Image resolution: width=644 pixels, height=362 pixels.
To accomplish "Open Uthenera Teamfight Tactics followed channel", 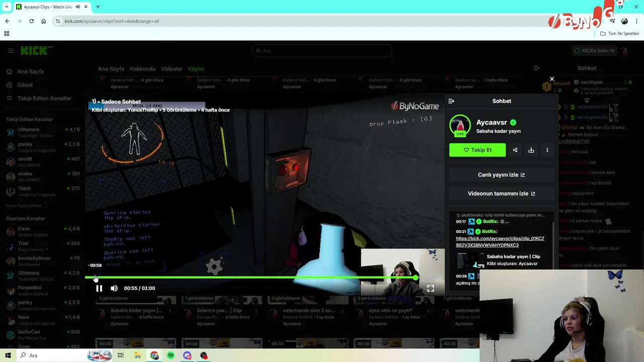I will [43, 133].
